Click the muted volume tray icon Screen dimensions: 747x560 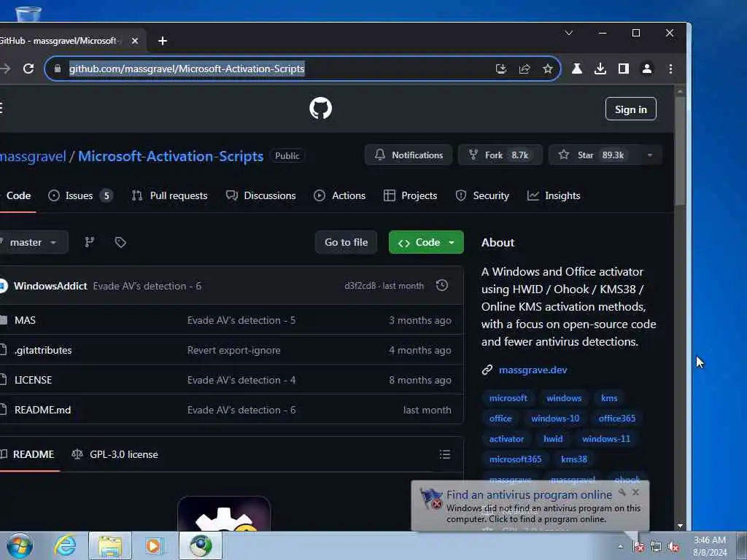[x=673, y=547]
